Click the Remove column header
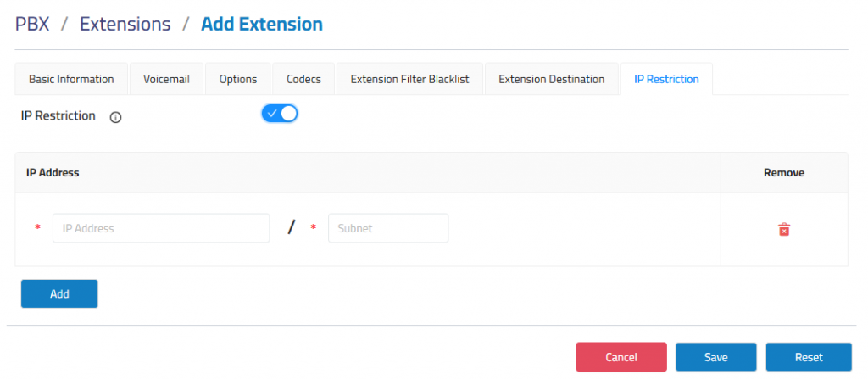The width and height of the screenshot is (868, 380). (784, 173)
